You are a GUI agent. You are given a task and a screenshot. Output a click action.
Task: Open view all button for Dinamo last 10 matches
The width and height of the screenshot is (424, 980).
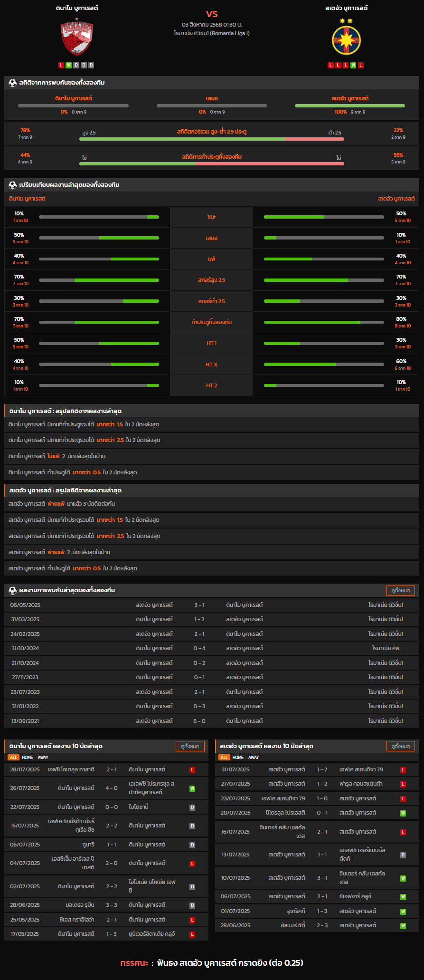[190, 746]
